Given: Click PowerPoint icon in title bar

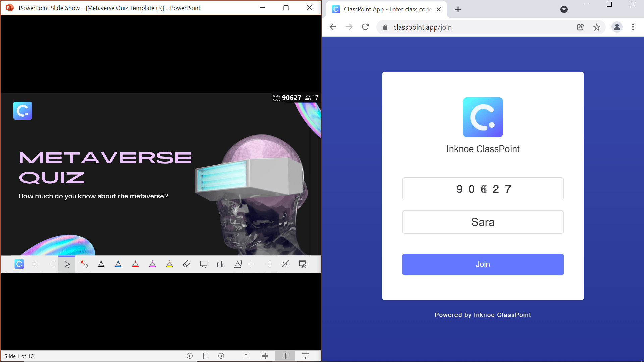Looking at the screenshot, I should point(10,8).
